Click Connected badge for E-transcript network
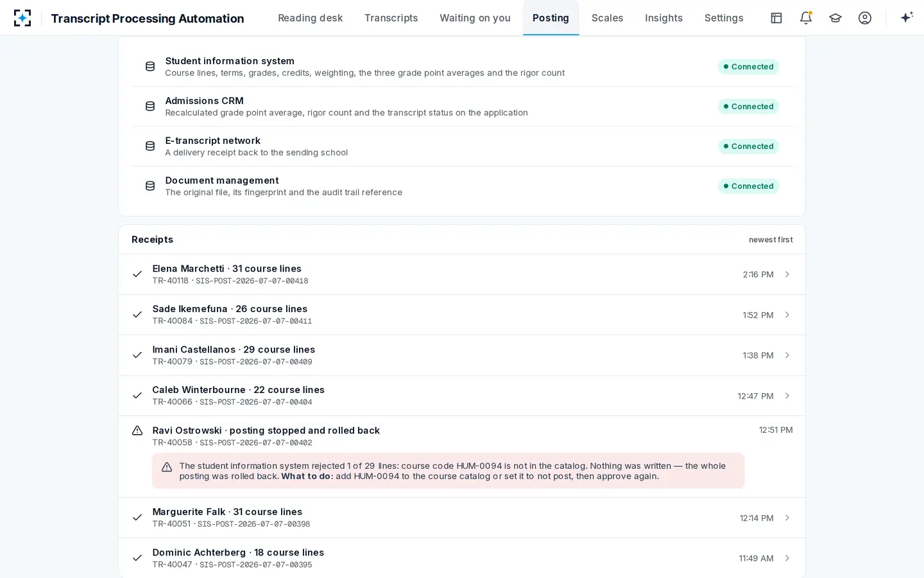The image size is (924, 578). coord(748,146)
